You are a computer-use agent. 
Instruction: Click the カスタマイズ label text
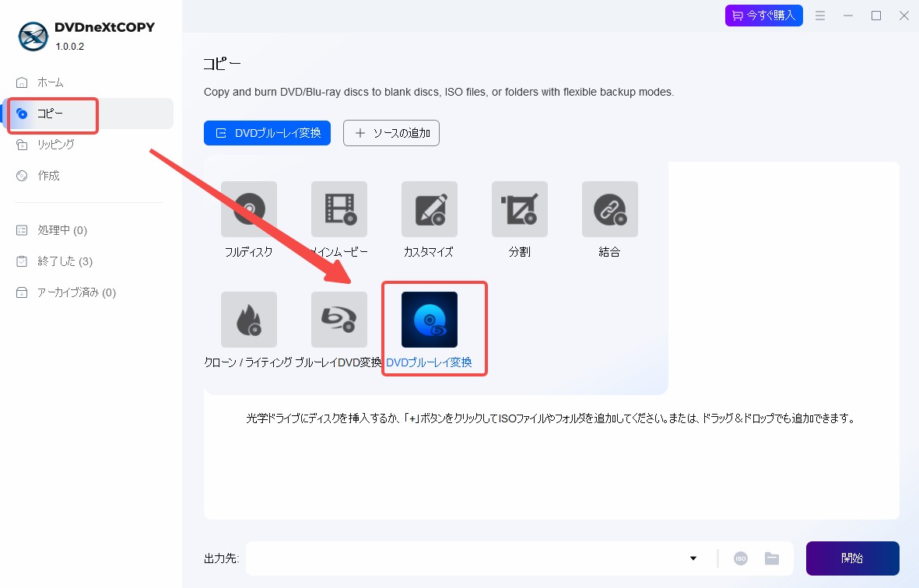coord(429,252)
